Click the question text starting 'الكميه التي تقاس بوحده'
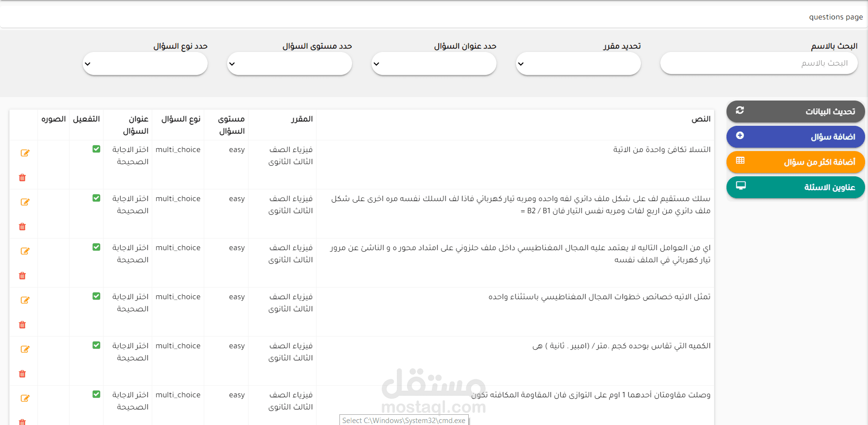 click(x=621, y=346)
